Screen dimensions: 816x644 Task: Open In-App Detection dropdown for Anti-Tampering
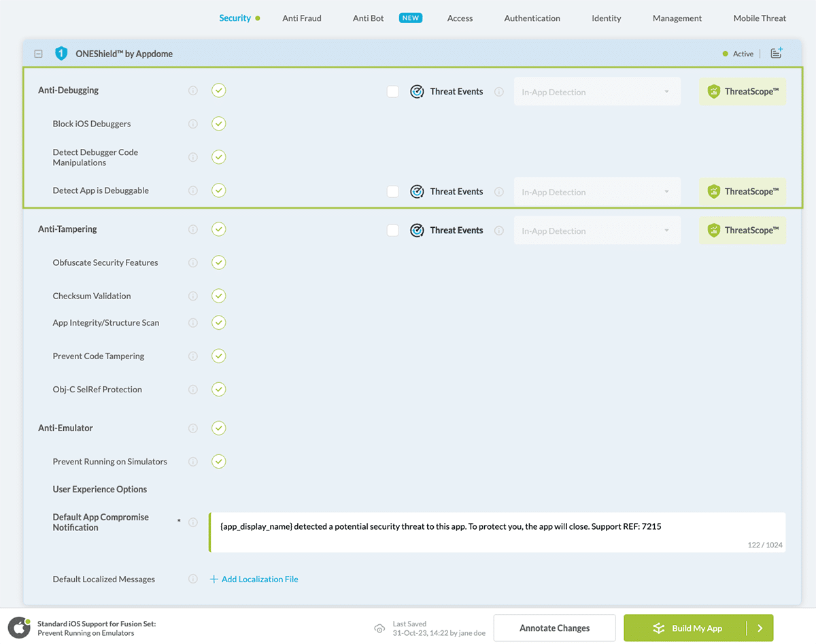click(x=596, y=231)
